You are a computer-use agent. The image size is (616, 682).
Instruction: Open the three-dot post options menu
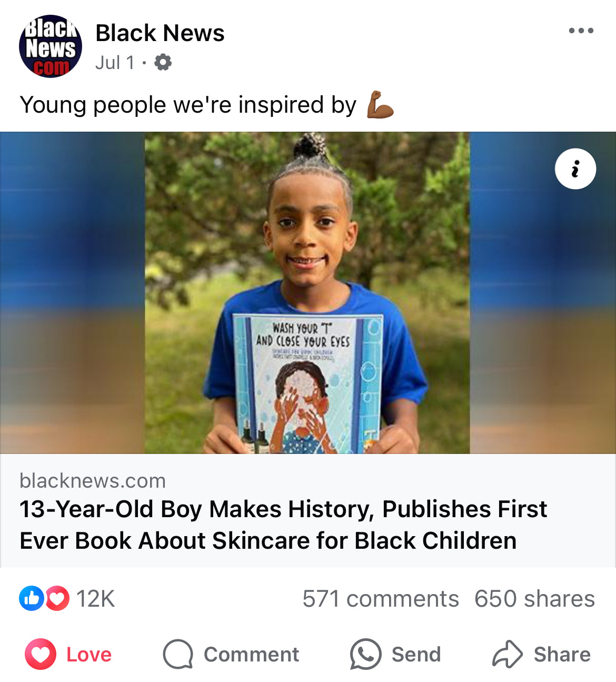click(x=581, y=31)
